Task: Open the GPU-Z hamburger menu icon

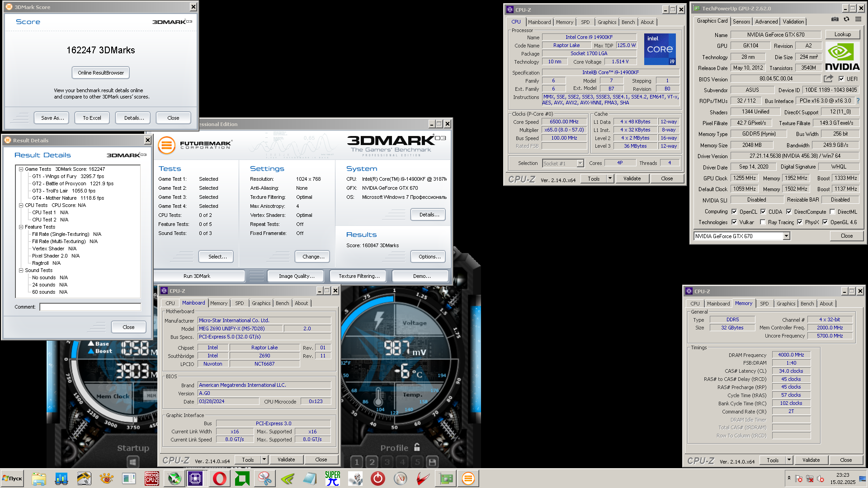Action: coord(858,19)
